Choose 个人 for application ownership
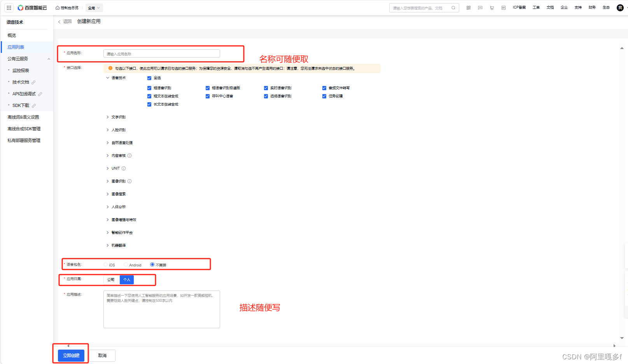Screen dimensions: 628x364 click(127, 280)
